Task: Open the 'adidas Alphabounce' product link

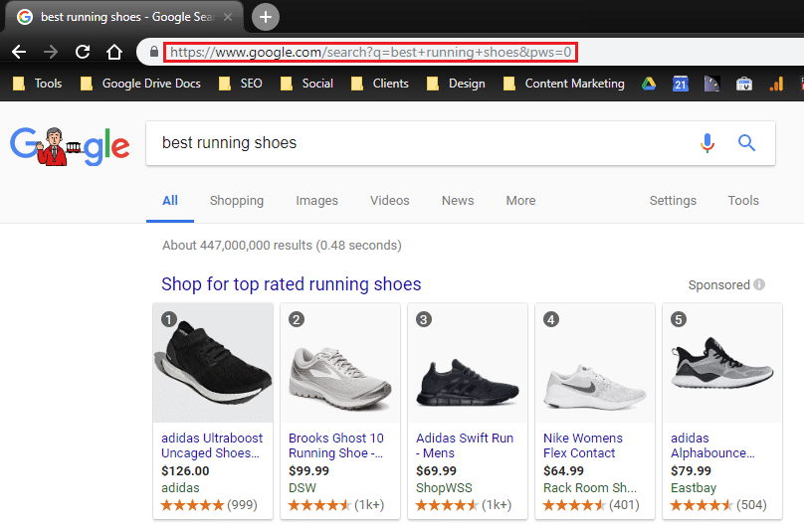Action: (712, 445)
